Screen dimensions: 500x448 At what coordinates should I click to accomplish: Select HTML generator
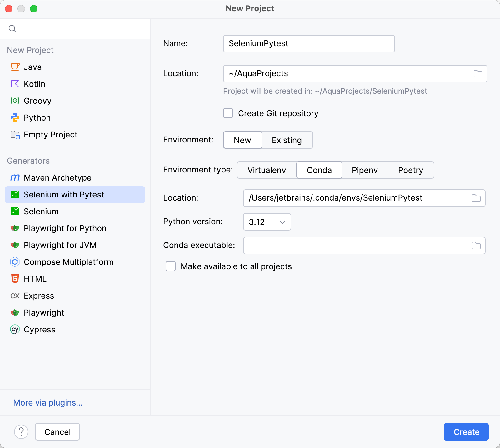[75, 279]
